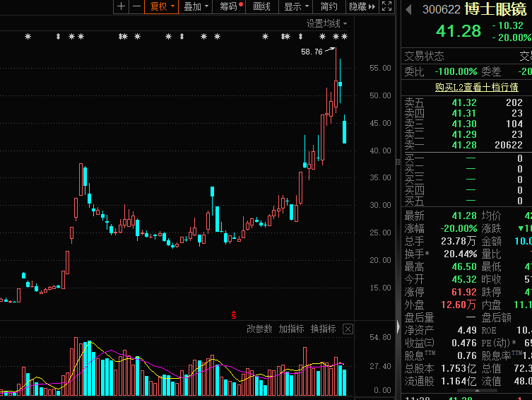Toggle the 筹码 chip distribution view
The image size is (532, 400).
[230, 6]
